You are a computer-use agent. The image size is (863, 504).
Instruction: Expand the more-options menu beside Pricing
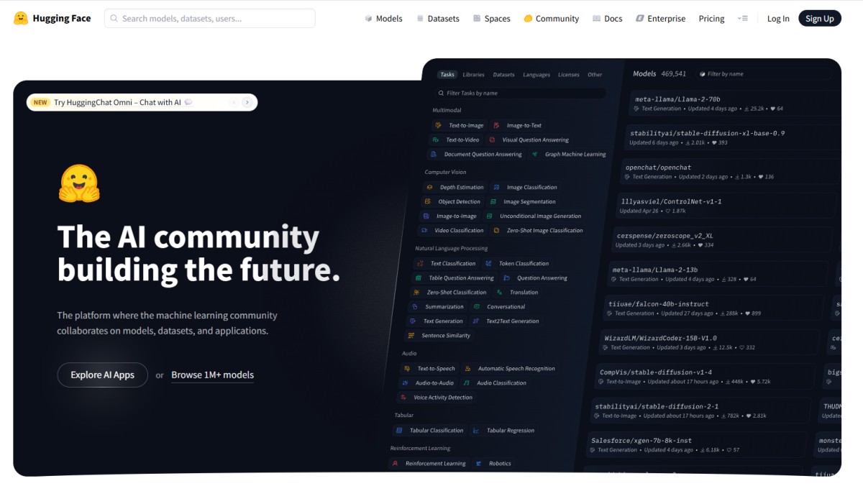743,19
